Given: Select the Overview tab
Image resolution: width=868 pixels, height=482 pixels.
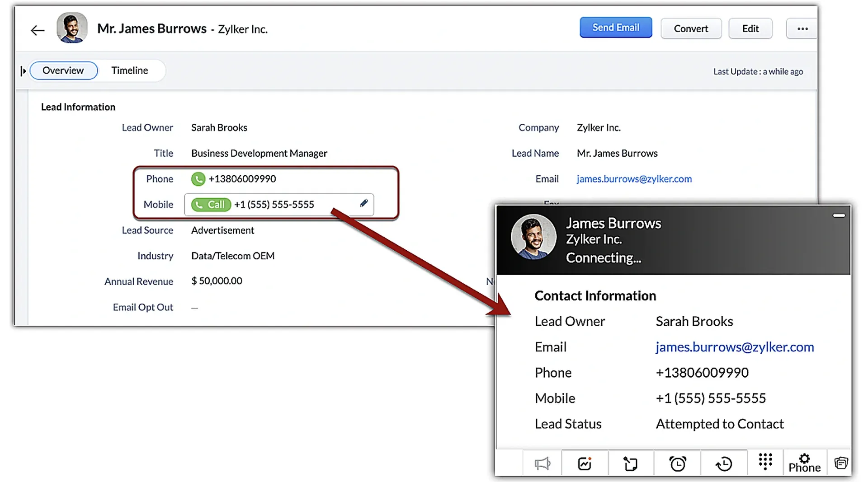Looking at the screenshot, I should 63,70.
